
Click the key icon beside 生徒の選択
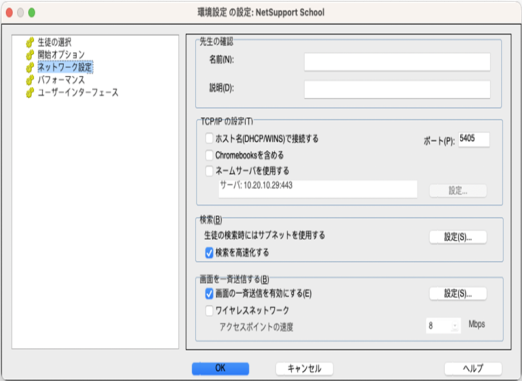30,43
